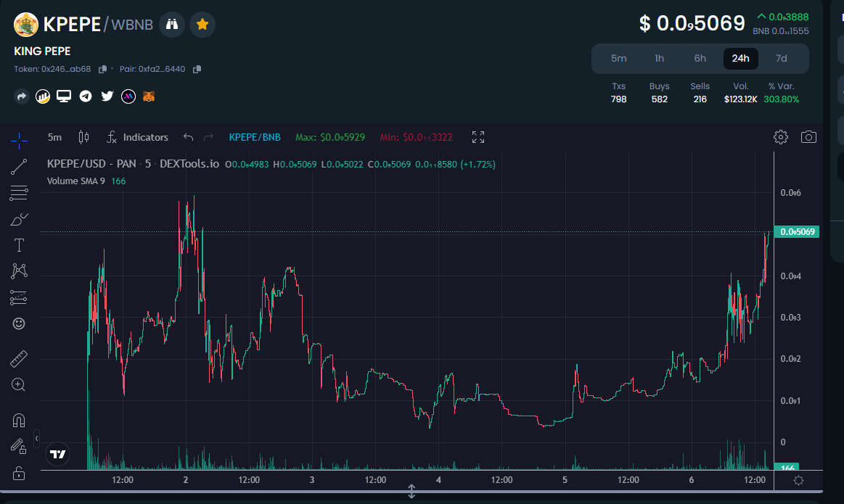Click the Txs 798 count
This screenshot has height=504, width=844.
point(618,99)
